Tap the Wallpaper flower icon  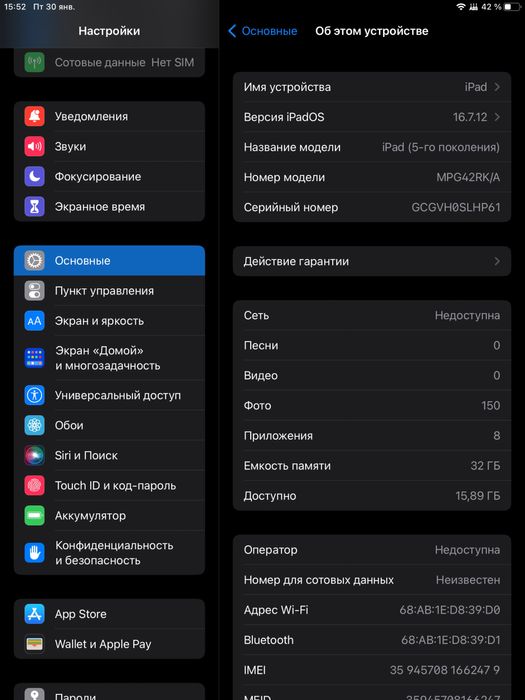pyautogui.click(x=34, y=425)
